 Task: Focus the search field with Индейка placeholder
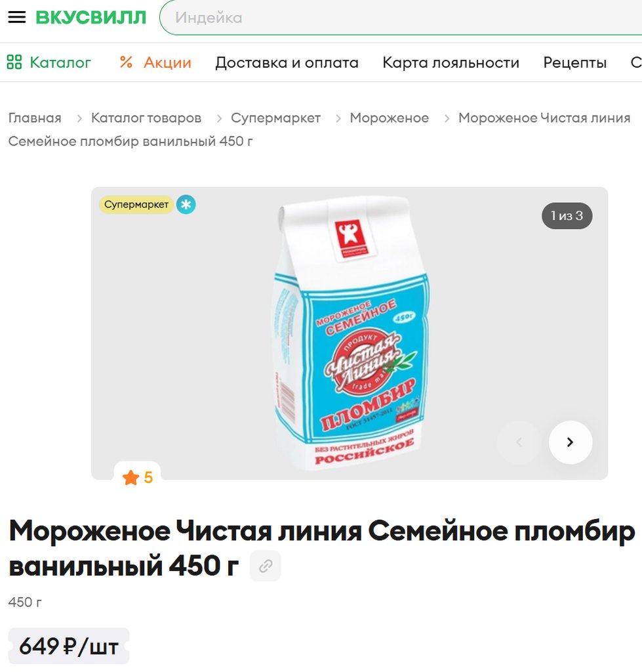(401, 18)
